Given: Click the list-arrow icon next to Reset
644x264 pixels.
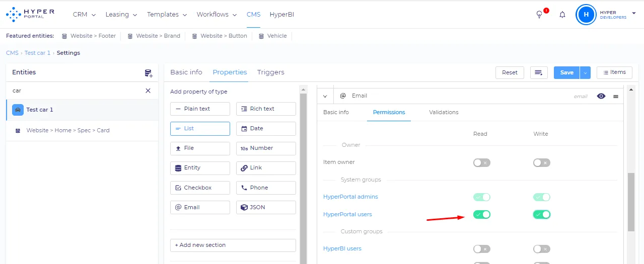Looking at the screenshot, I should point(539,72).
